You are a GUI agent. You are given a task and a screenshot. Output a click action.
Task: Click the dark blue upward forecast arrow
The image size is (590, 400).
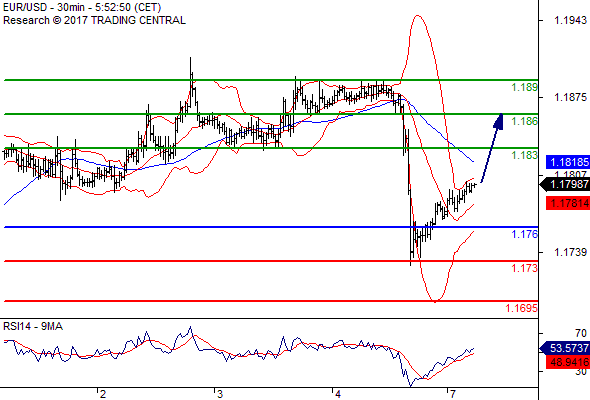coord(492,148)
